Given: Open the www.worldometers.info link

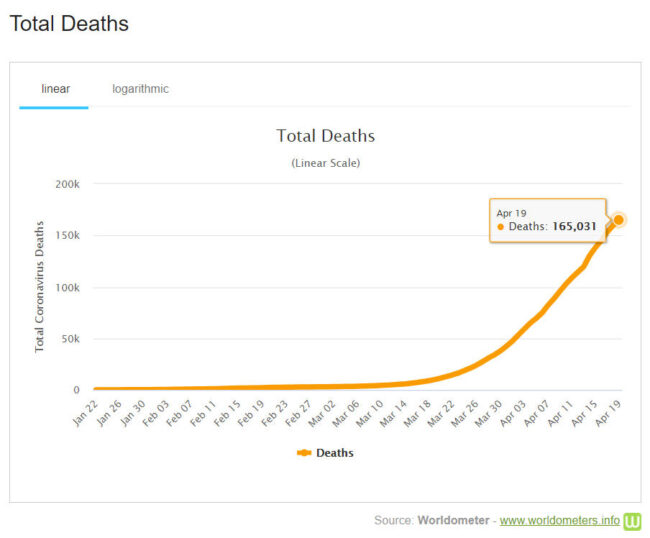Looking at the screenshot, I should [558, 521].
